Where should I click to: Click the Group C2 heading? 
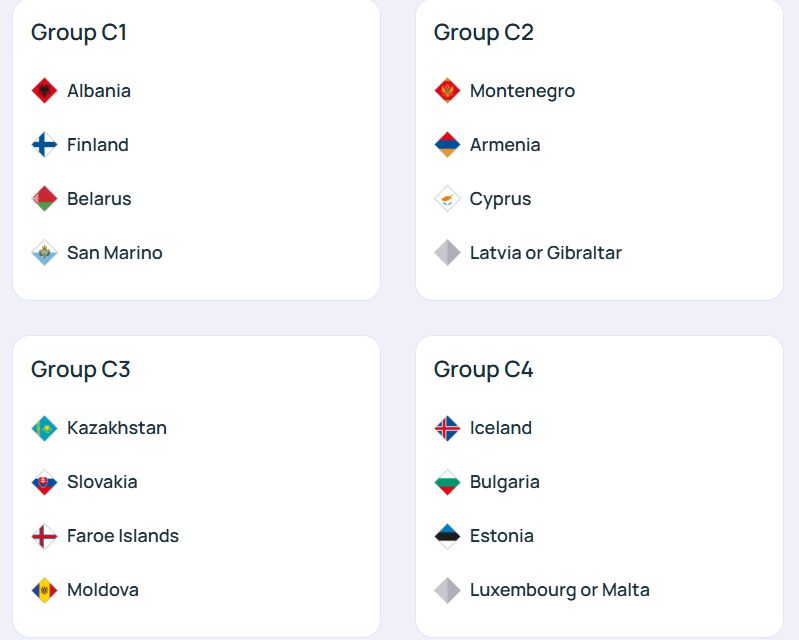[x=483, y=32]
